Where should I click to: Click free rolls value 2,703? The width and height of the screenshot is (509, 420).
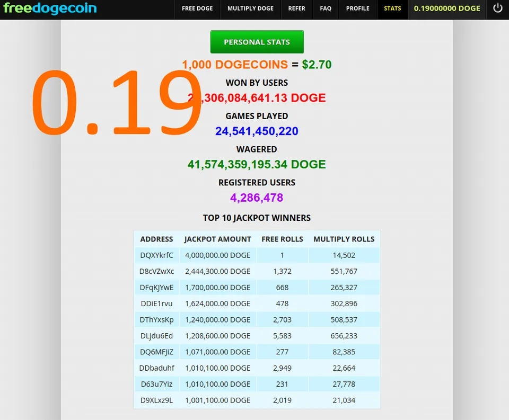pyautogui.click(x=282, y=320)
